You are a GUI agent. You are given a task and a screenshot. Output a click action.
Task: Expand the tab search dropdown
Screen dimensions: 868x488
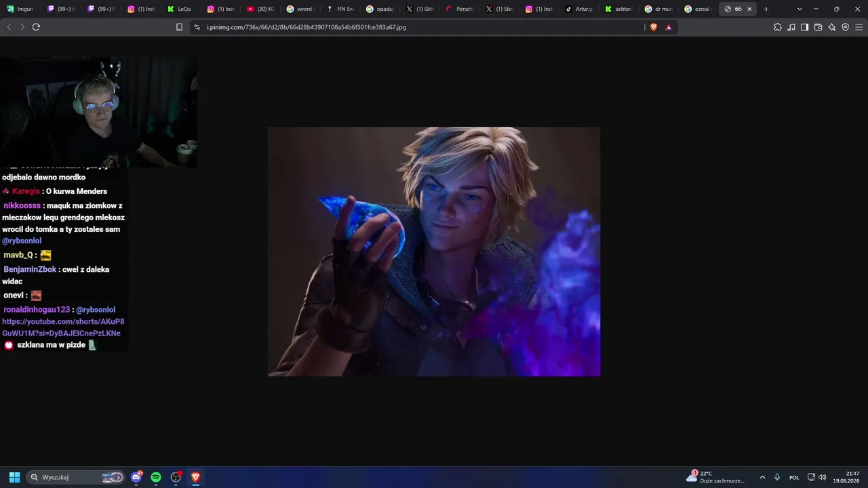click(x=800, y=9)
